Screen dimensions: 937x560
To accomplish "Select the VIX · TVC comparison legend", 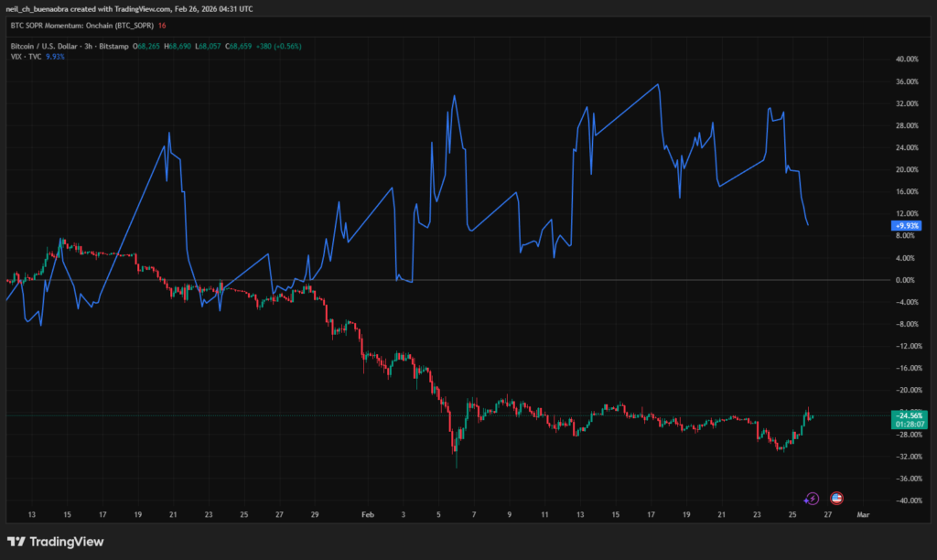I will tap(26, 56).
